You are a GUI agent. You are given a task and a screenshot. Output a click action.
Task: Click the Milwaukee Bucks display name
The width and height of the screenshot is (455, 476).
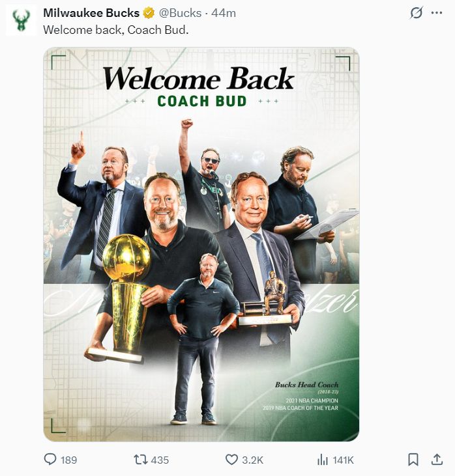point(91,13)
